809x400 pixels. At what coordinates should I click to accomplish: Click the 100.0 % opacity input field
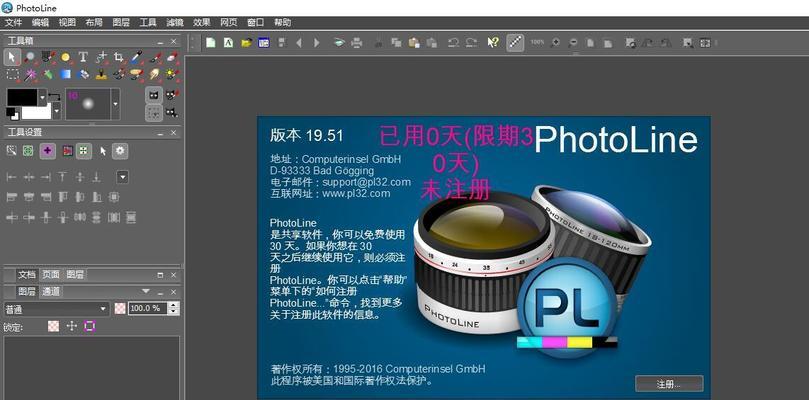coord(148,309)
